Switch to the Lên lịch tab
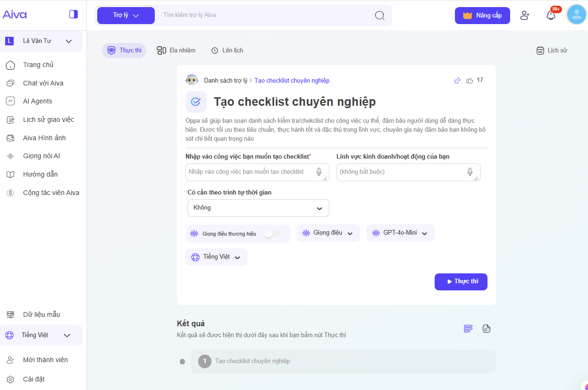This screenshot has width=588, height=390. click(x=227, y=51)
